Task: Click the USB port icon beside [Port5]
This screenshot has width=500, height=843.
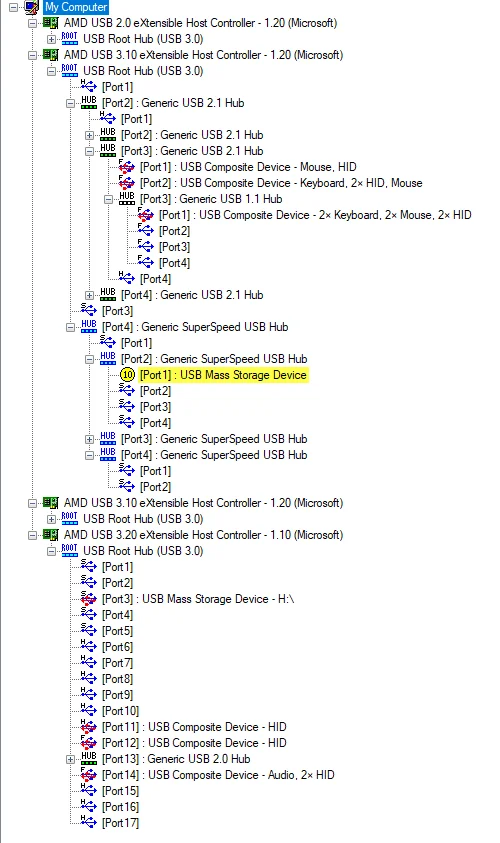Action: pyautogui.click(x=89, y=631)
